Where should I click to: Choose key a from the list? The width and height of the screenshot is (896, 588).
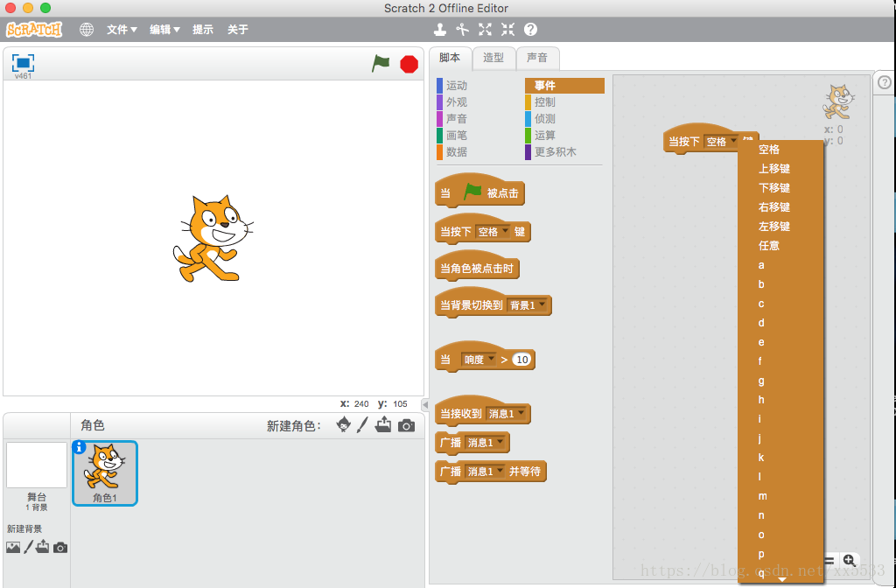point(780,265)
